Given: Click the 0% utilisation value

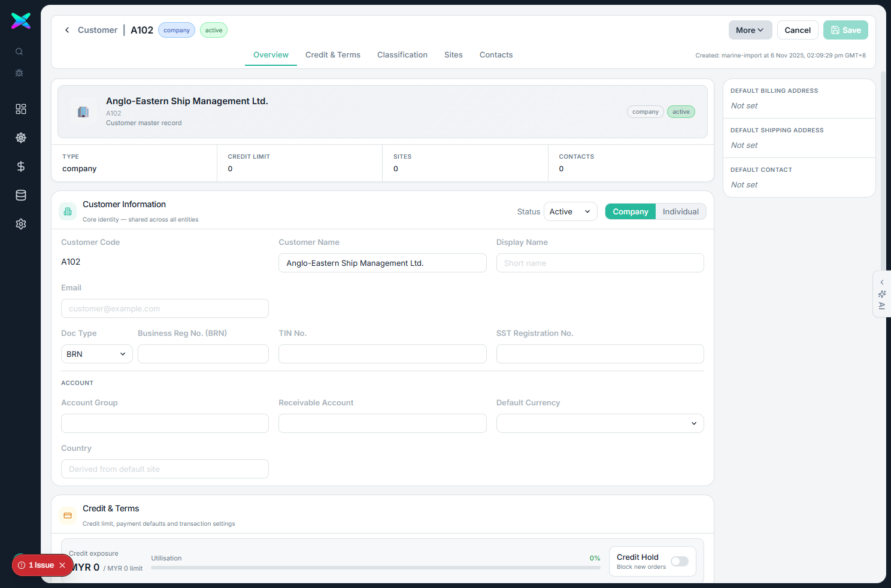Looking at the screenshot, I should 595,558.
